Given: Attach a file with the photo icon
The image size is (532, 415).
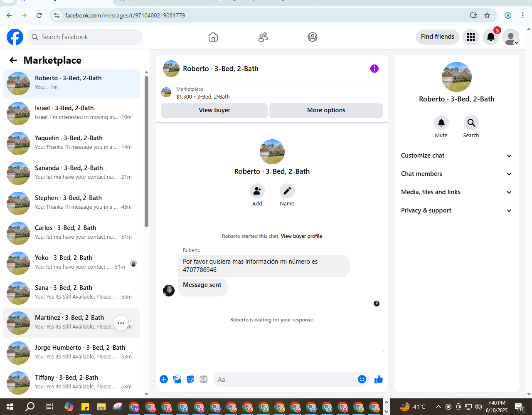Looking at the screenshot, I should [177, 379].
